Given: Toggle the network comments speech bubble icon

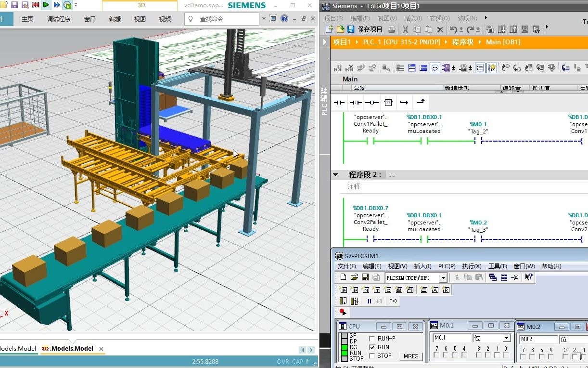Looking at the screenshot, I should [435, 68].
